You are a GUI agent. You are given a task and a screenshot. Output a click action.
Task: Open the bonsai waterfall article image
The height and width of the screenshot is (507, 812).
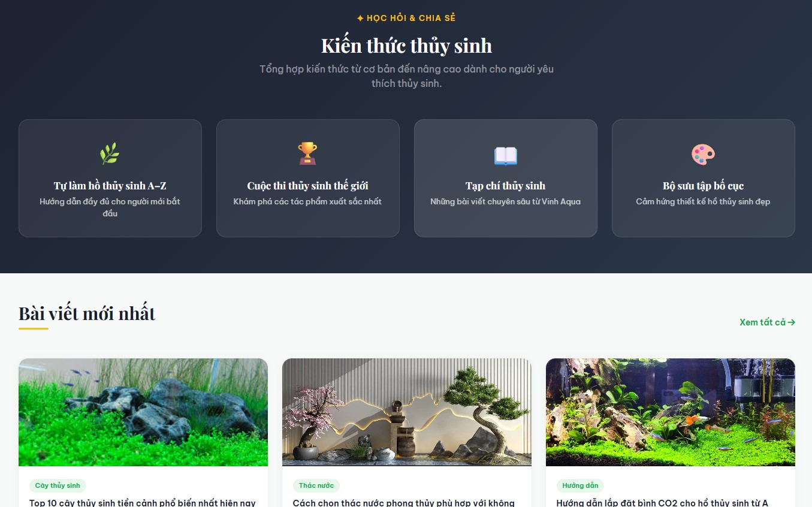click(407, 412)
